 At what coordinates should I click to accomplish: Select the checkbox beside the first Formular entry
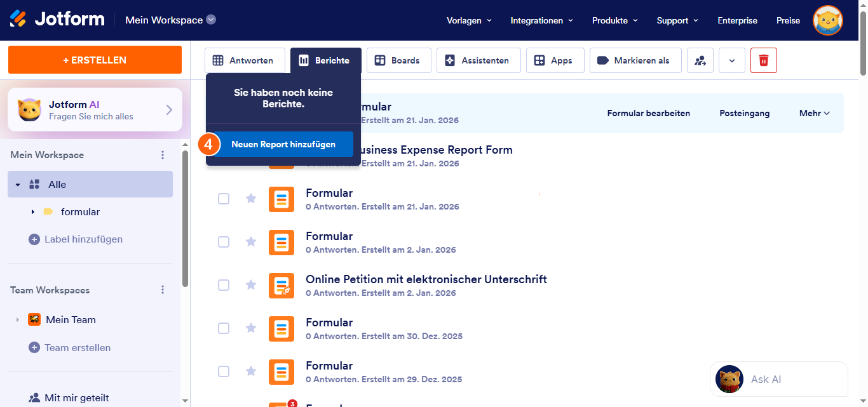coord(224,199)
